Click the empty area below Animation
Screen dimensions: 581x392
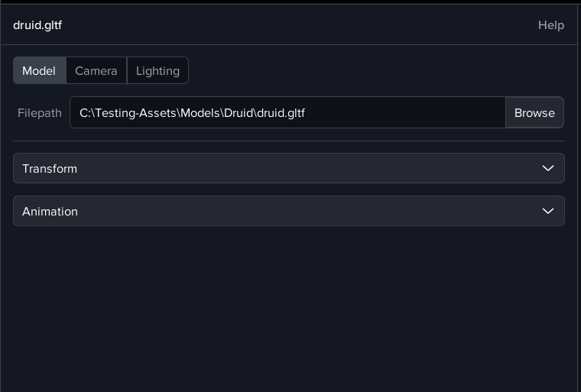click(x=289, y=306)
